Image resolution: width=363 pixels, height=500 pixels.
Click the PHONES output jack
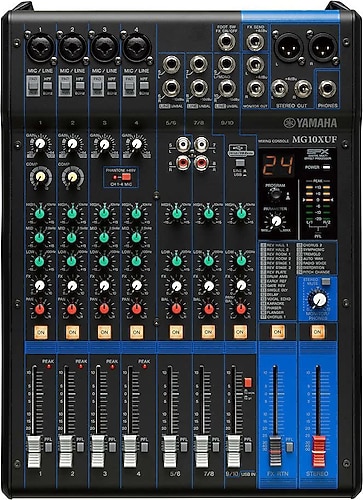[x=327, y=89]
